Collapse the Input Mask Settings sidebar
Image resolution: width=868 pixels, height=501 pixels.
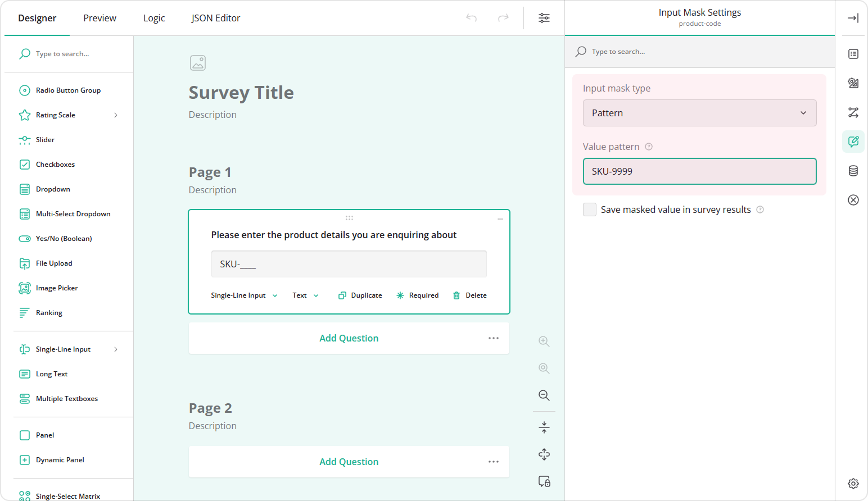pos(853,17)
